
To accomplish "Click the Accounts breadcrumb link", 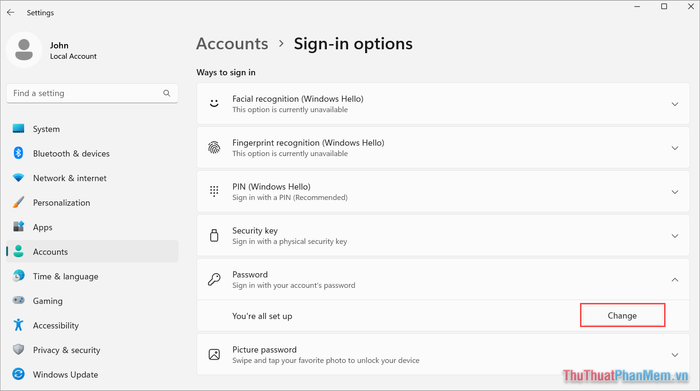I will pos(232,44).
